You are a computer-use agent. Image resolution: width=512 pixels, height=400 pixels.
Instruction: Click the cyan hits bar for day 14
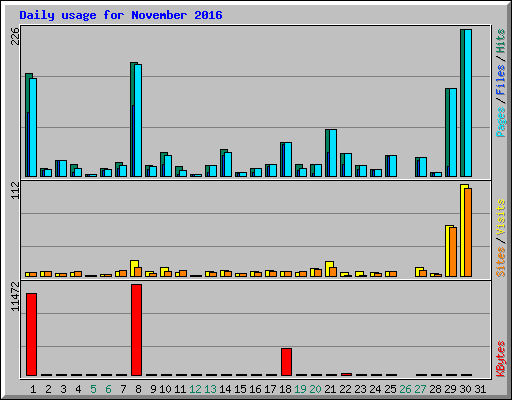(228, 164)
